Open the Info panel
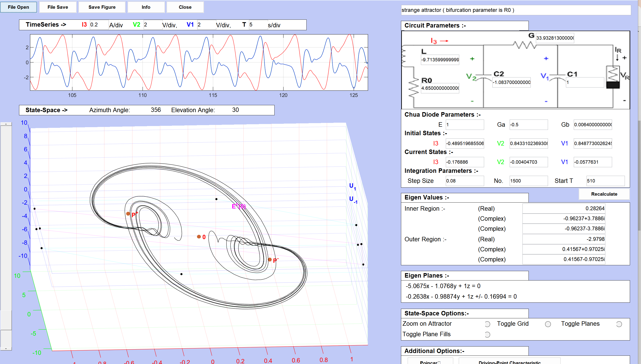The image size is (641, 364). pyautogui.click(x=146, y=7)
